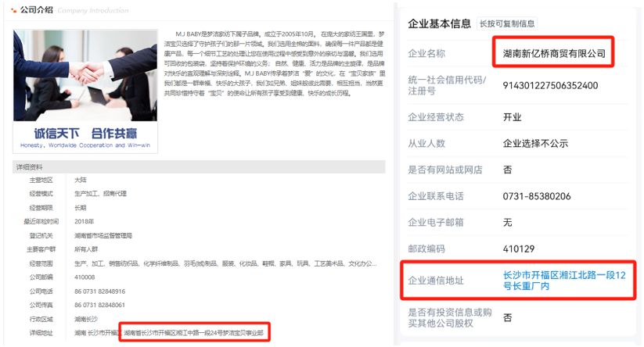The image size is (644, 347).
Task: Click the highlighted 详细地址 address text
Action: pos(193,333)
